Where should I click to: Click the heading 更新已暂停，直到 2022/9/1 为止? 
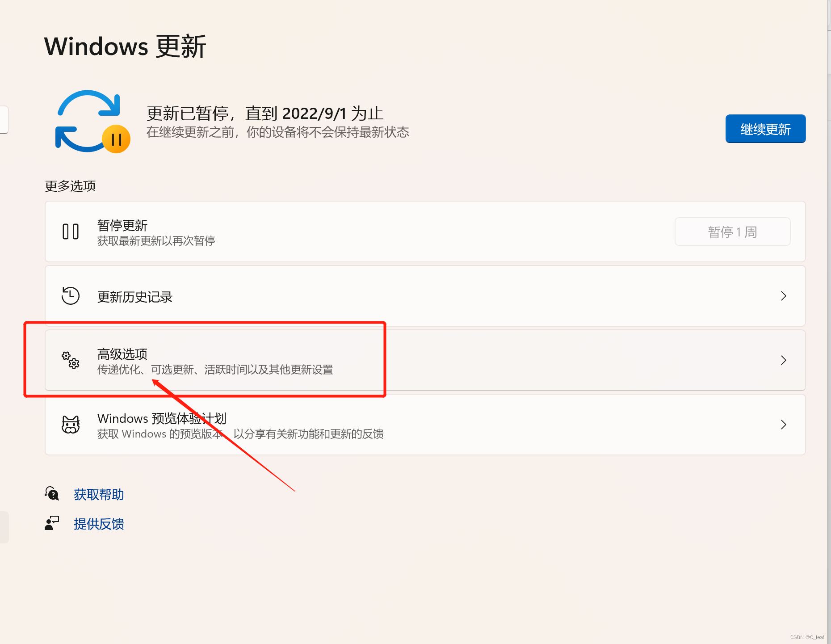[265, 114]
